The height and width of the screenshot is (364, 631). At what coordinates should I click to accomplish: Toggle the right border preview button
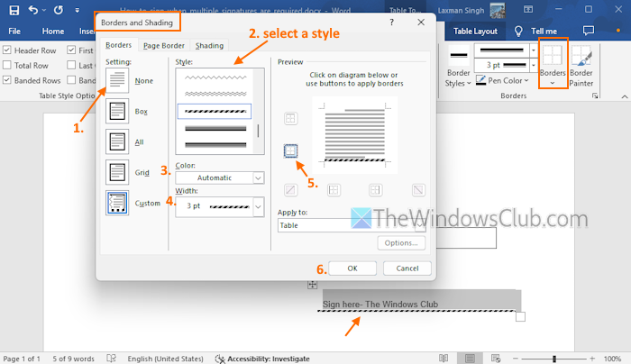tap(376, 190)
